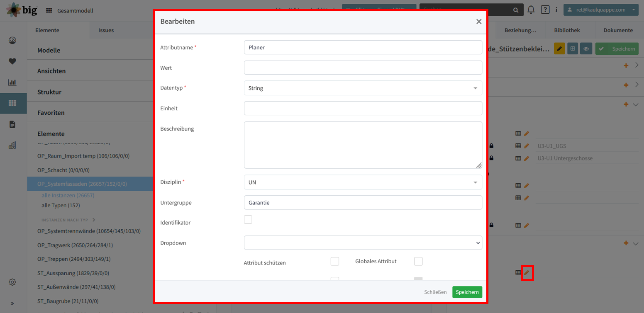This screenshot has width=644, height=313.
Task: Open the bar chart sidebar icon
Action: tap(12, 82)
